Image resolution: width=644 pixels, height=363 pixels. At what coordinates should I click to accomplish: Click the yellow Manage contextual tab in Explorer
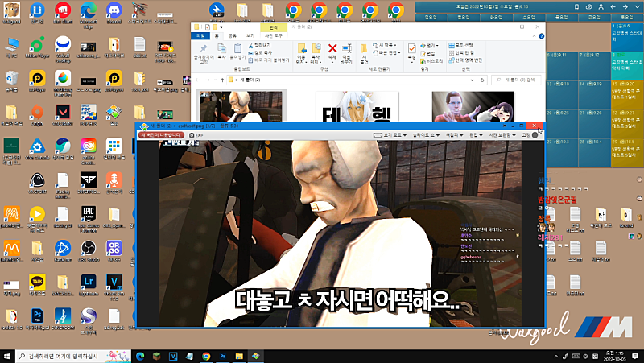click(273, 27)
